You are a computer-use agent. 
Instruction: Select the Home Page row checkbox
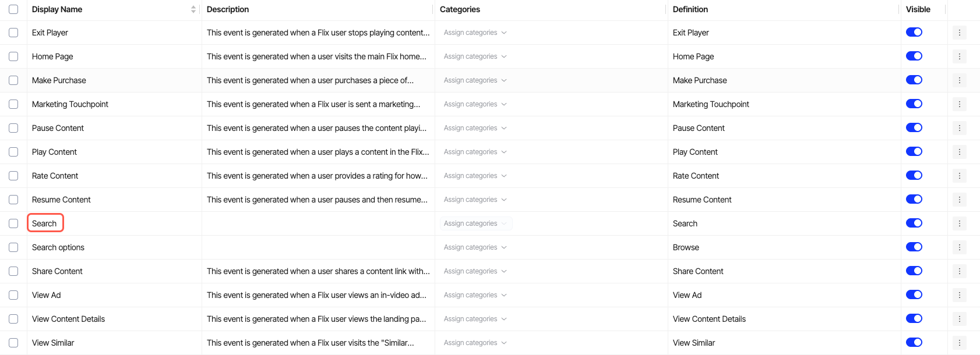coord(13,56)
